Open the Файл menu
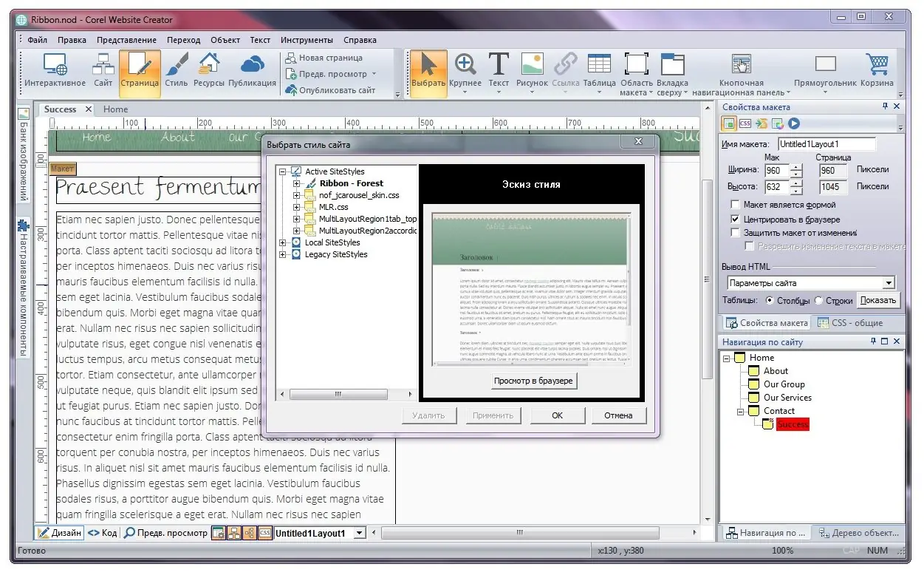924x578 pixels. [x=37, y=40]
